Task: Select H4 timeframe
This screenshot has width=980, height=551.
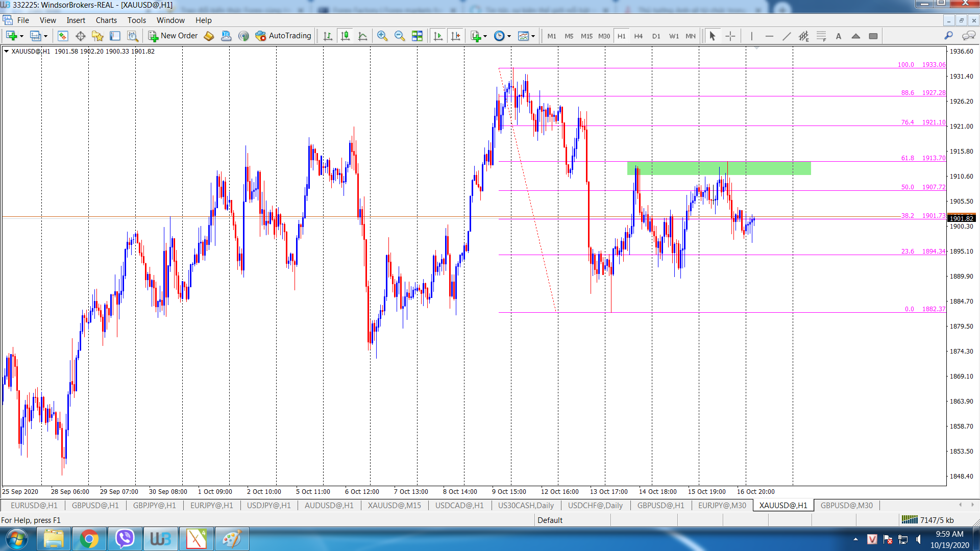Action: coord(639,36)
